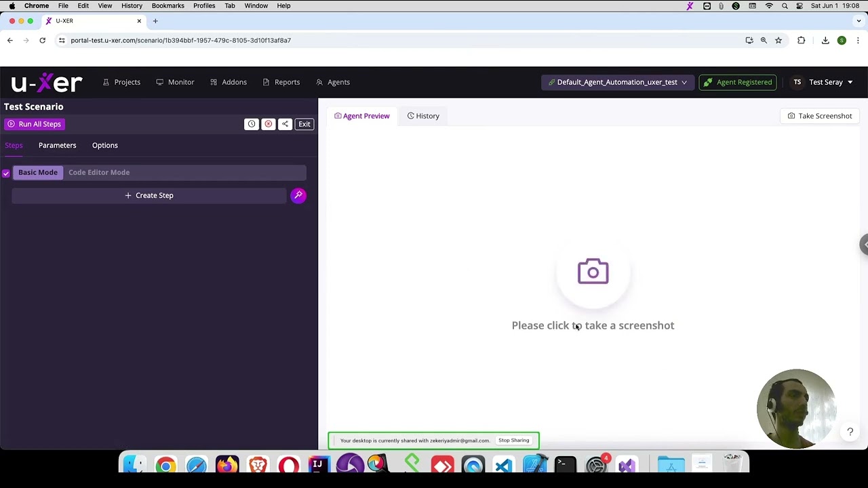Viewport: 868px width, 488px height.
Task: Reload the page
Action: click(42, 40)
